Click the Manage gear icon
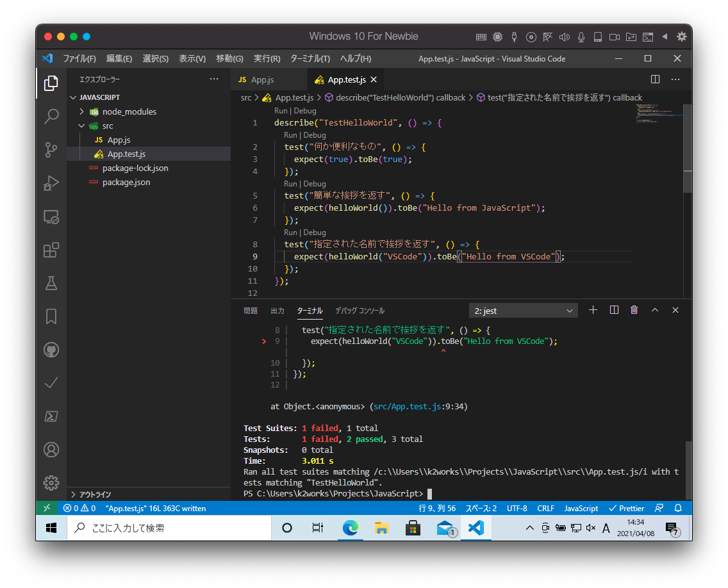Screen dimensions: 728x588 coord(51,482)
